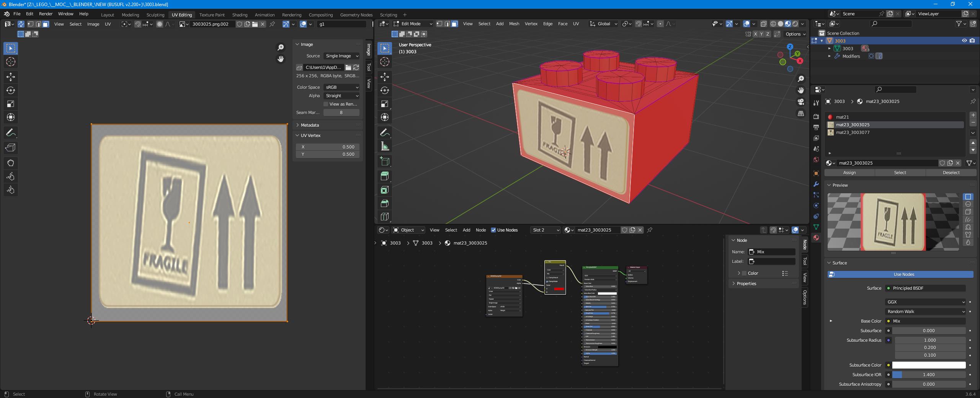Open Color Space sRGB dropdown
Screen dimensions: 980x398
tap(341, 87)
